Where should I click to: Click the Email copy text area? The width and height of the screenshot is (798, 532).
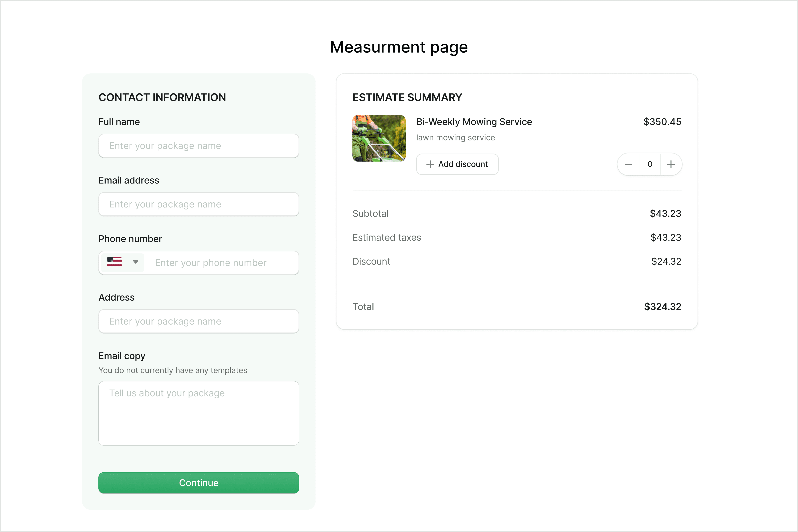coord(199,413)
